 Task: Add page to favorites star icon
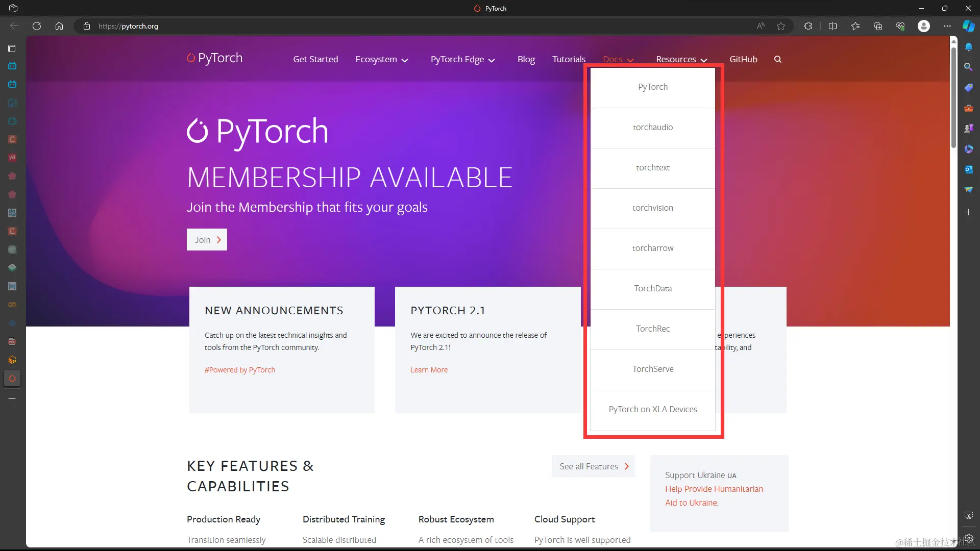pos(781,26)
